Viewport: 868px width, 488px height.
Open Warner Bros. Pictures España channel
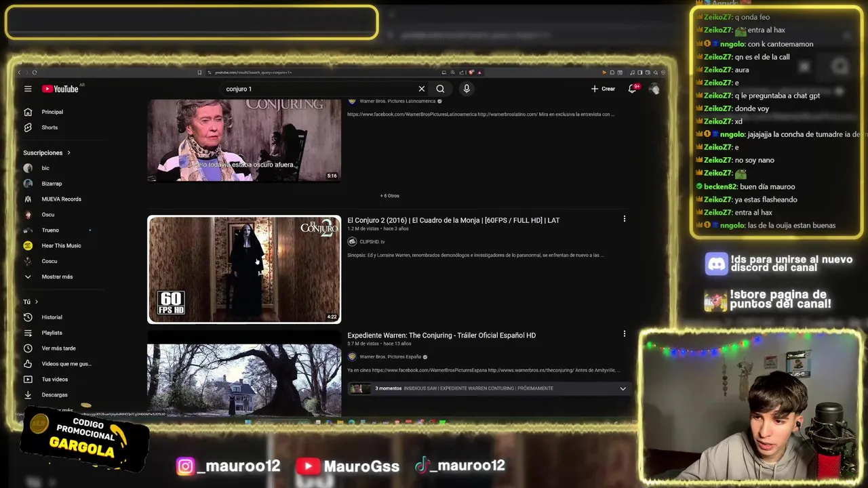[x=391, y=357]
